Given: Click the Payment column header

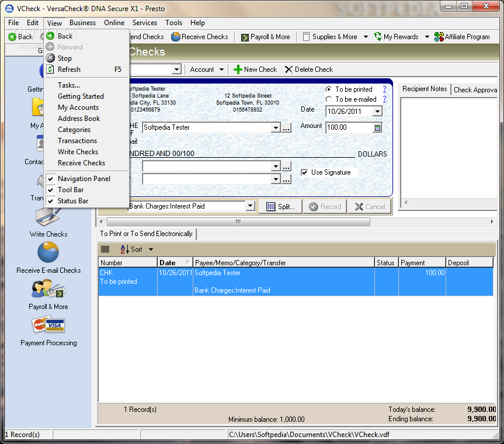Looking at the screenshot, I should [422, 263].
